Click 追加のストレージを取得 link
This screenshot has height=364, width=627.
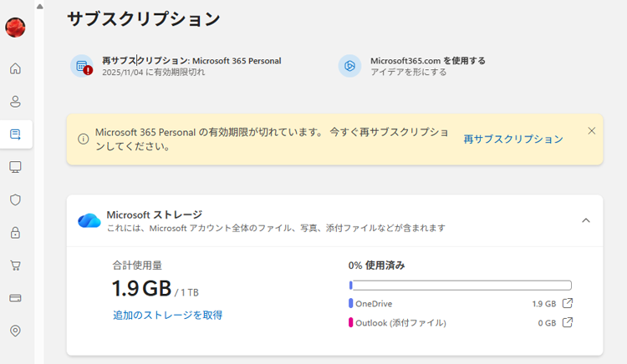click(167, 316)
